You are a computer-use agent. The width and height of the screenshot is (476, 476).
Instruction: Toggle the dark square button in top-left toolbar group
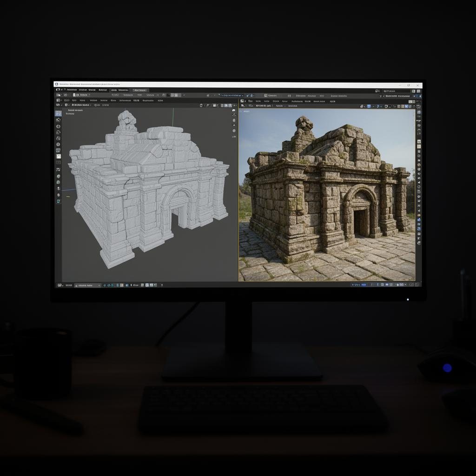pos(168,95)
